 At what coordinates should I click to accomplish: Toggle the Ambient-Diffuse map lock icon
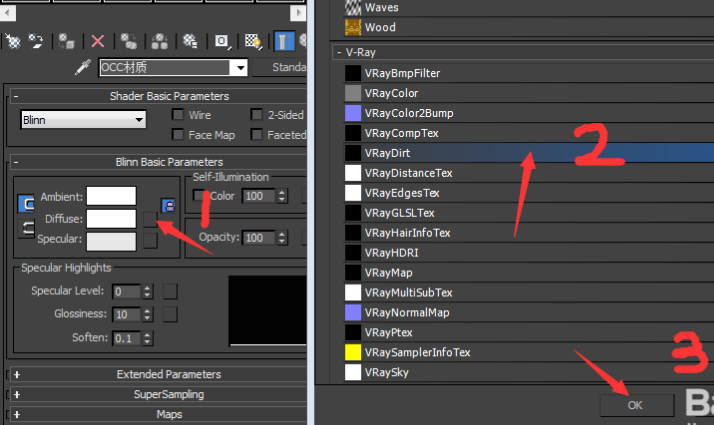click(168, 205)
